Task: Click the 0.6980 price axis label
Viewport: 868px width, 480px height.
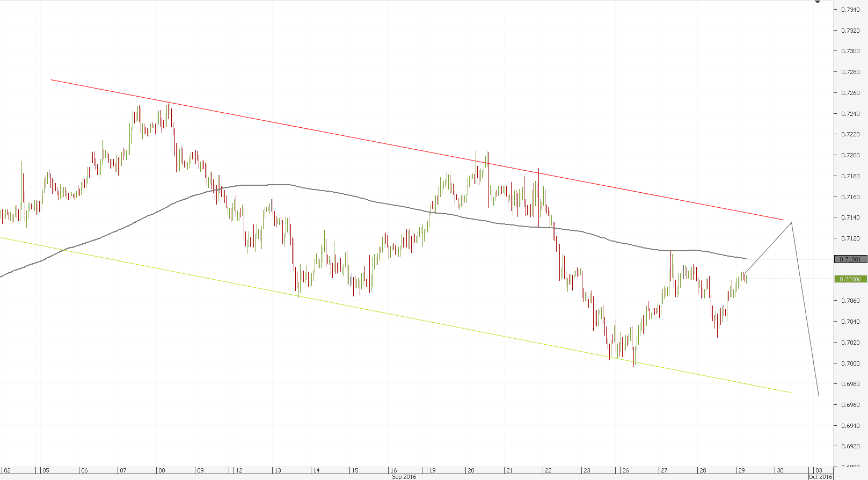Action: 850,384
